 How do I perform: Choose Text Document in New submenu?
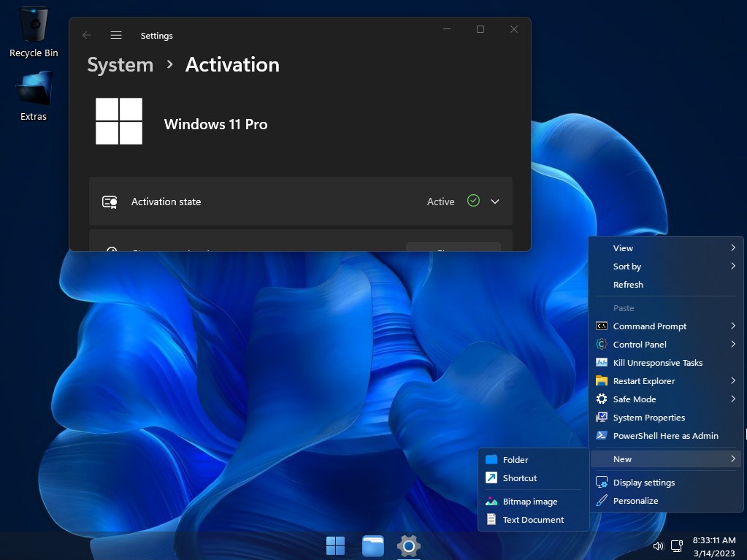pyautogui.click(x=534, y=520)
